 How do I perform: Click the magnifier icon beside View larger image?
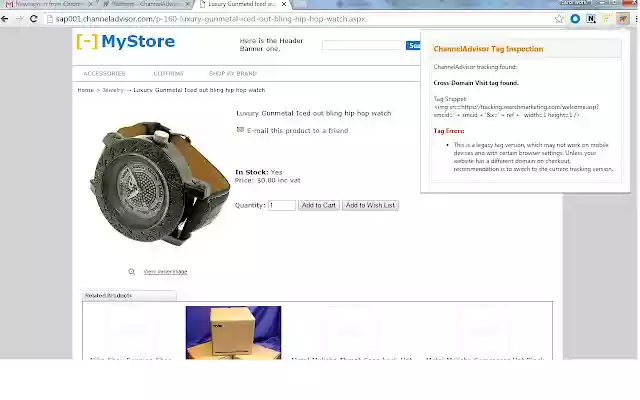tap(131, 272)
